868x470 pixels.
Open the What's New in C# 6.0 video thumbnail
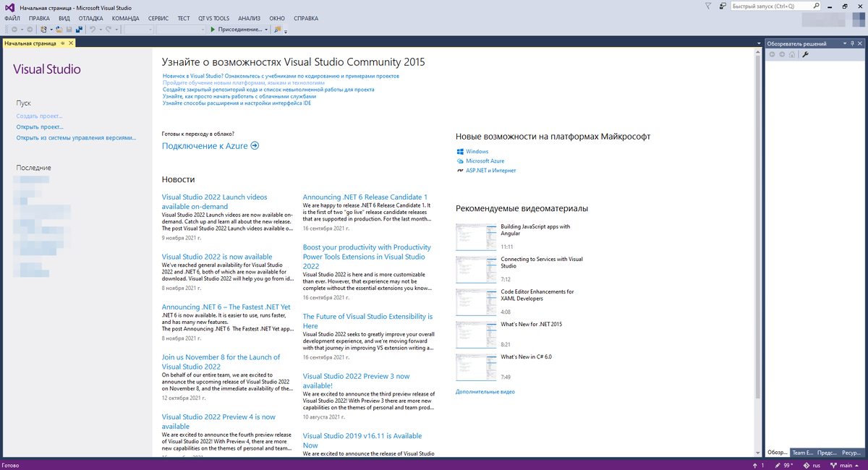point(476,367)
